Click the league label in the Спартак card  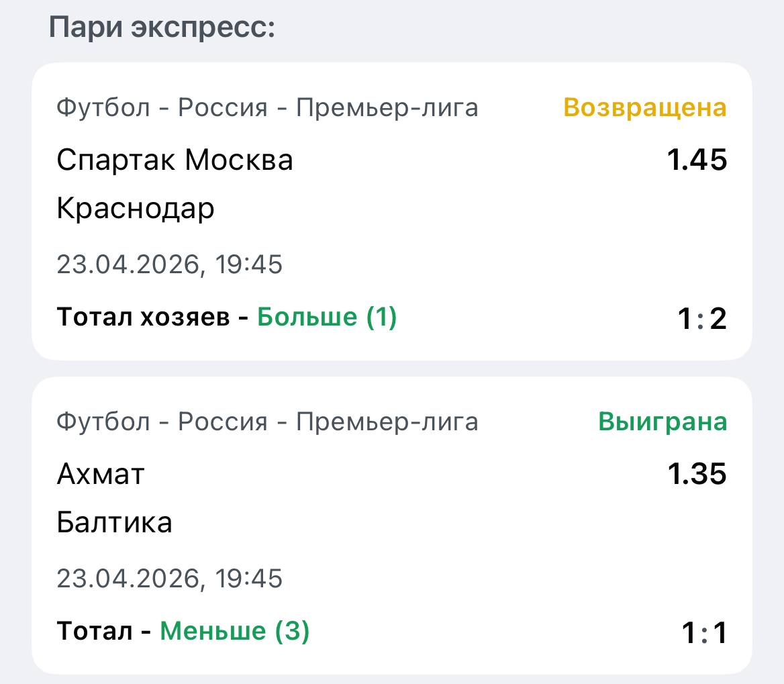tap(267, 107)
